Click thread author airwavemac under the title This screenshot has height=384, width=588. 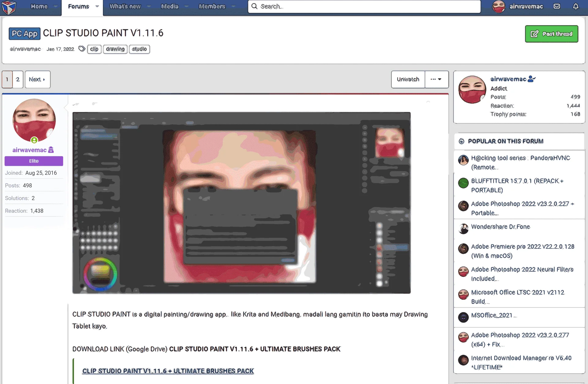coord(25,49)
